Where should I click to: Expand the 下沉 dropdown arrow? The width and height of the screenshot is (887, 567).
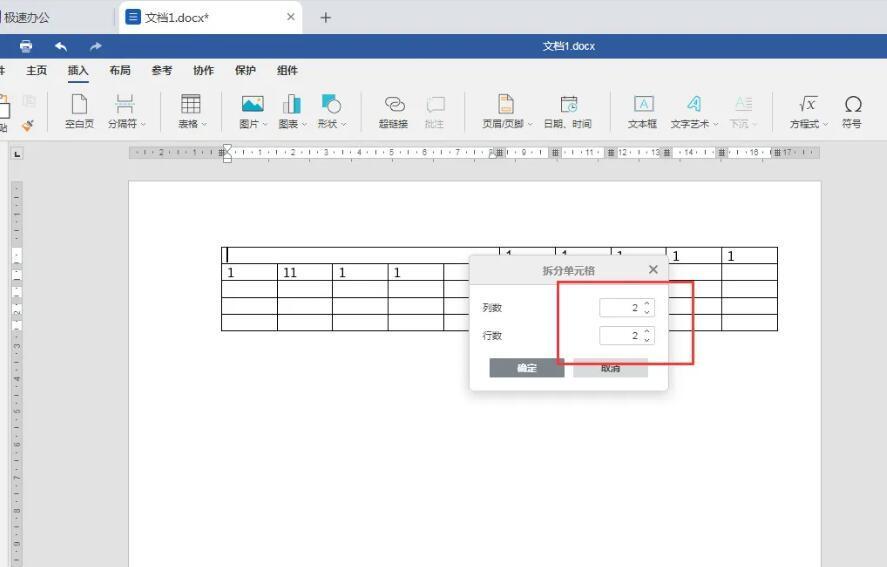click(755, 124)
